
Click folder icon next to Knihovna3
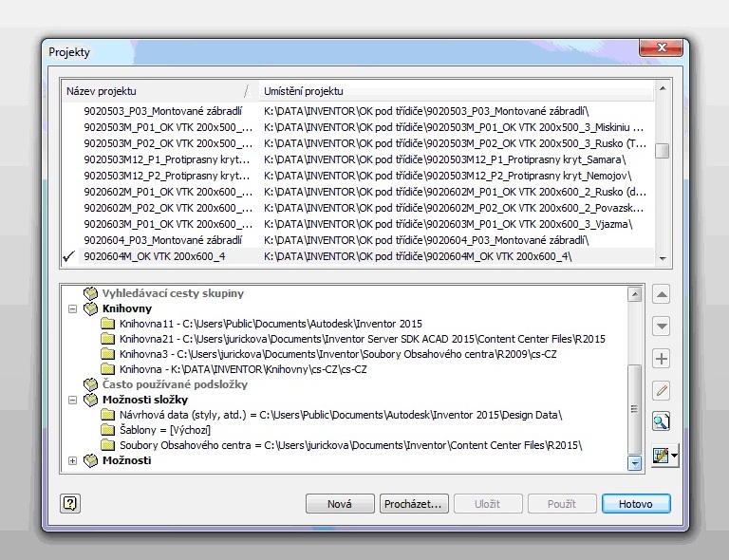point(108,354)
